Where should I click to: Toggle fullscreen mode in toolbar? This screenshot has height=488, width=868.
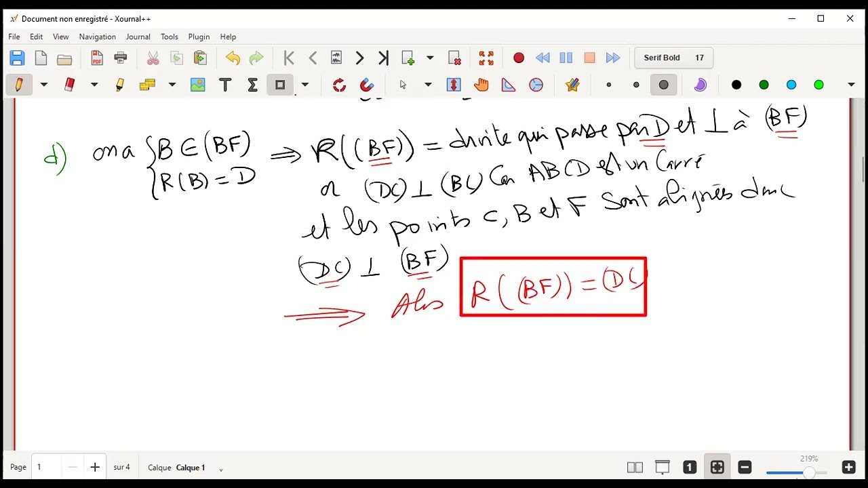486,58
